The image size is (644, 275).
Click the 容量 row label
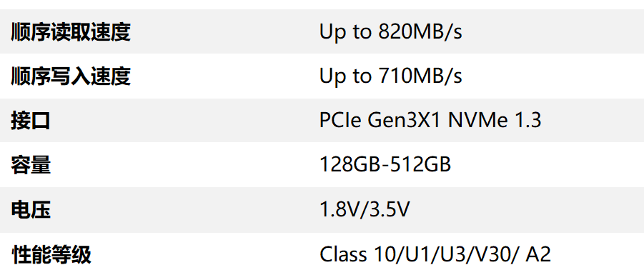[31, 166]
